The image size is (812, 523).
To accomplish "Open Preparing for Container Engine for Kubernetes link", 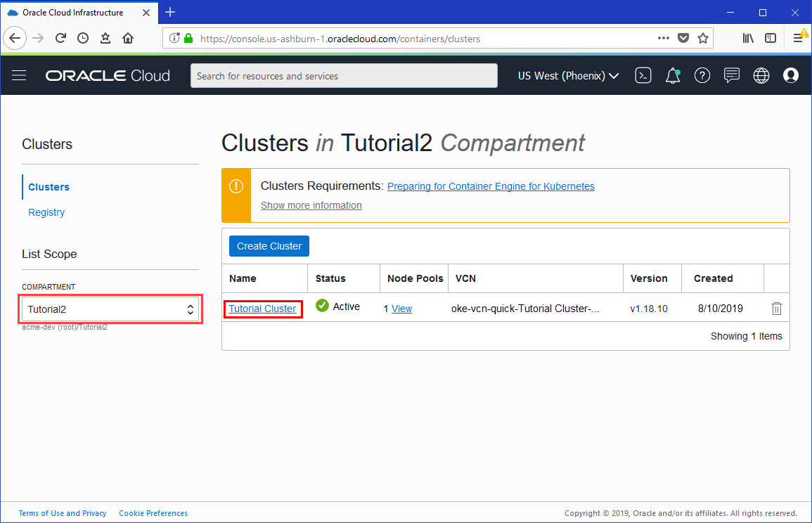I will [491, 186].
